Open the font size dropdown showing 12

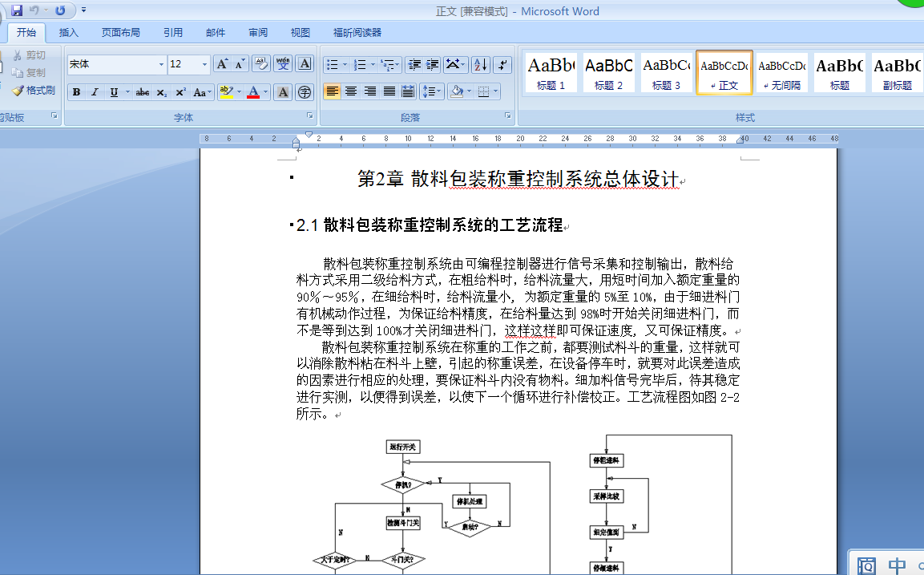click(204, 64)
